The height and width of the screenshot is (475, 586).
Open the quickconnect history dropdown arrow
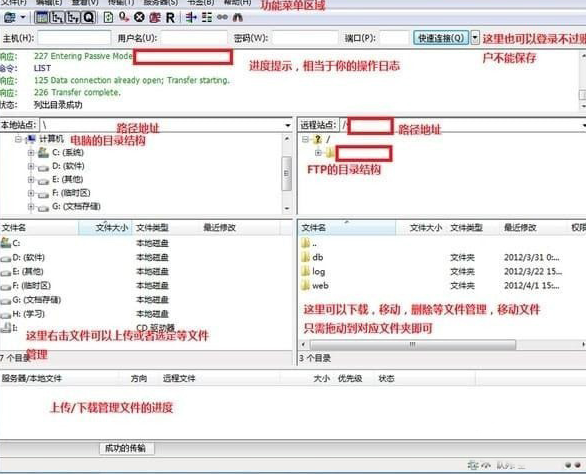pos(475,38)
